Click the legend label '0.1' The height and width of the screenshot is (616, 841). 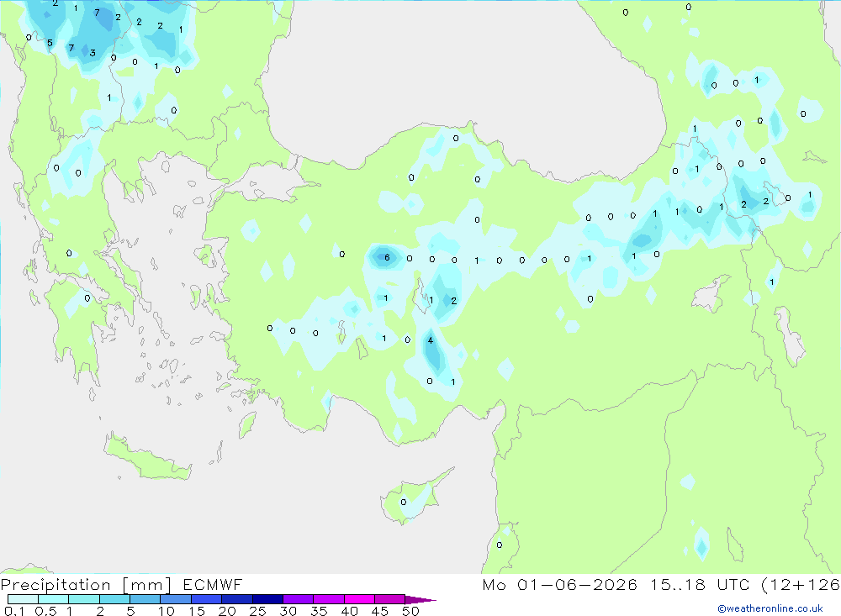[x=14, y=611]
